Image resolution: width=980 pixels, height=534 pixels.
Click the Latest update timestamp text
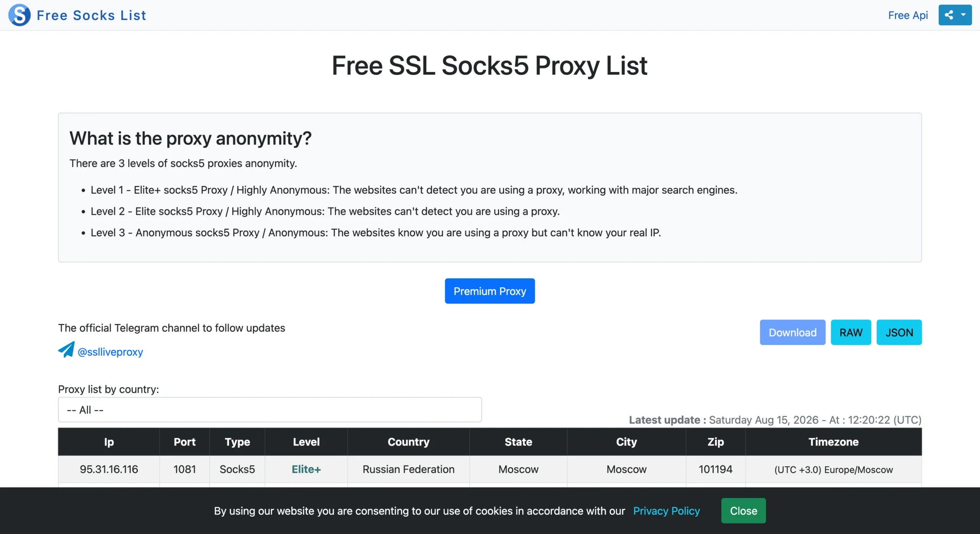point(775,420)
